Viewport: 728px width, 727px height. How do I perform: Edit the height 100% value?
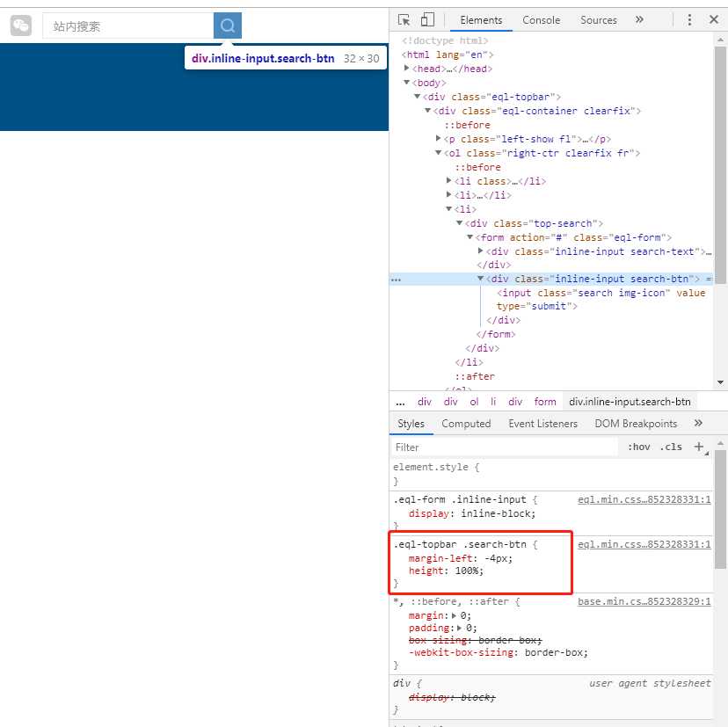point(467,571)
